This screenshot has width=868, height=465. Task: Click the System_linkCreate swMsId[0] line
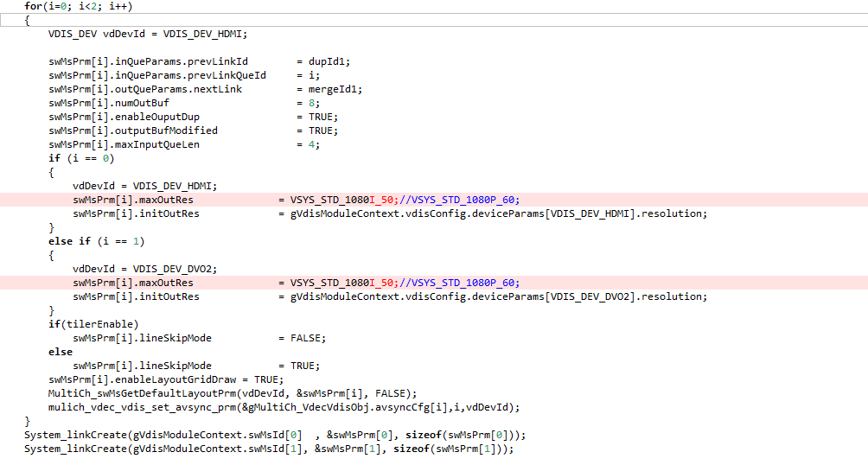(x=275, y=435)
